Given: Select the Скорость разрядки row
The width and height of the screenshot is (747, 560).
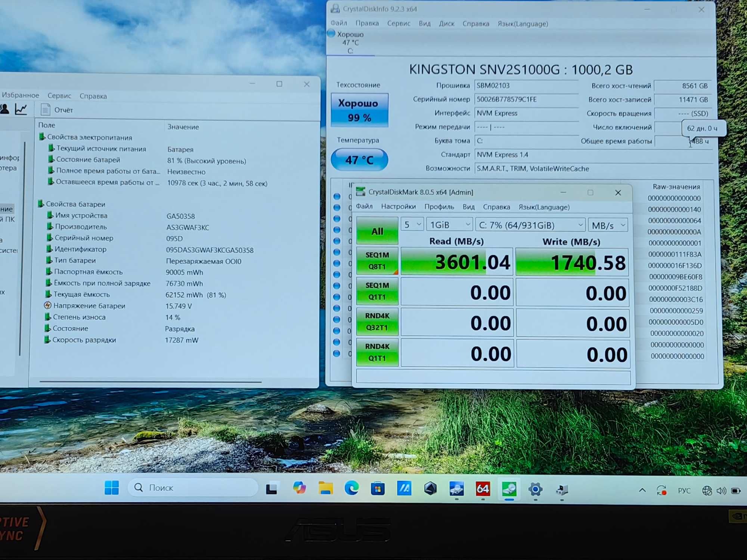Looking at the screenshot, I should click(122, 340).
